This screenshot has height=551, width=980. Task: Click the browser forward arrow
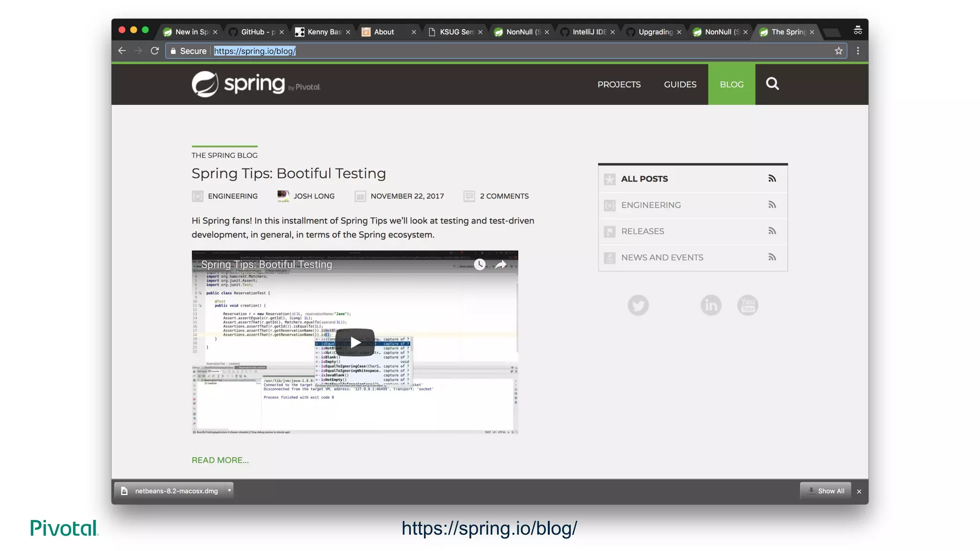click(x=138, y=51)
